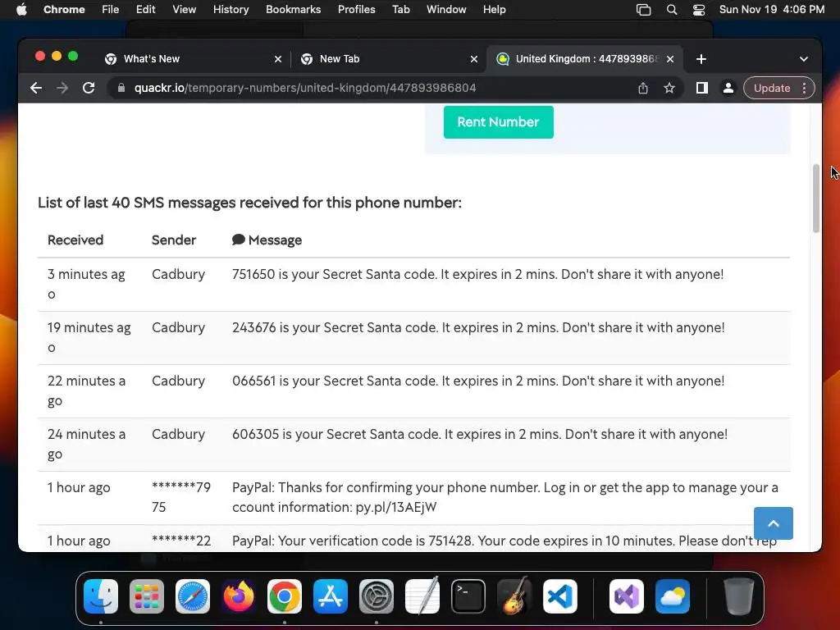Launch GarageBand from the dock
Image resolution: width=840 pixels, height=630 pixels.
click(514, 596)
